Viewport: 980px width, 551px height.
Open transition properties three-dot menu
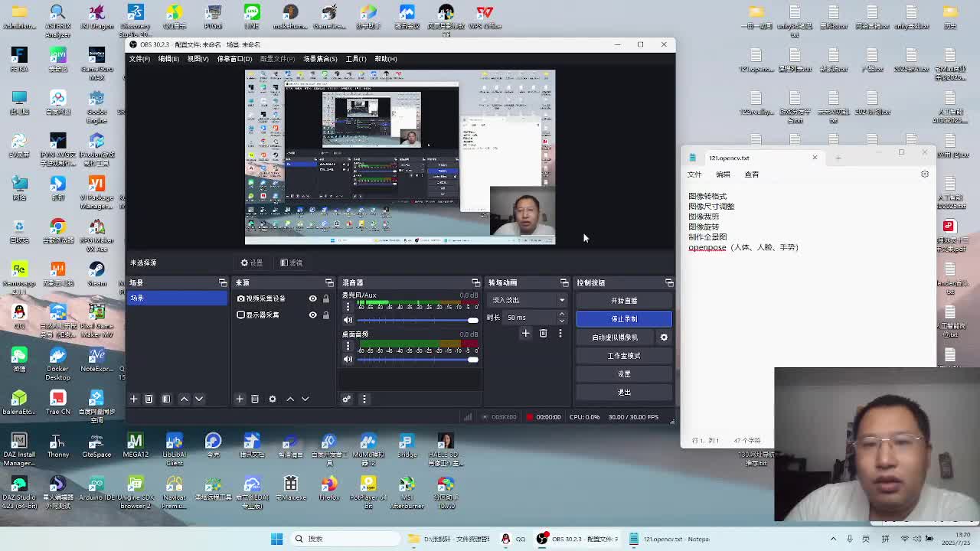pyautogui.click(x=560, y=334)
